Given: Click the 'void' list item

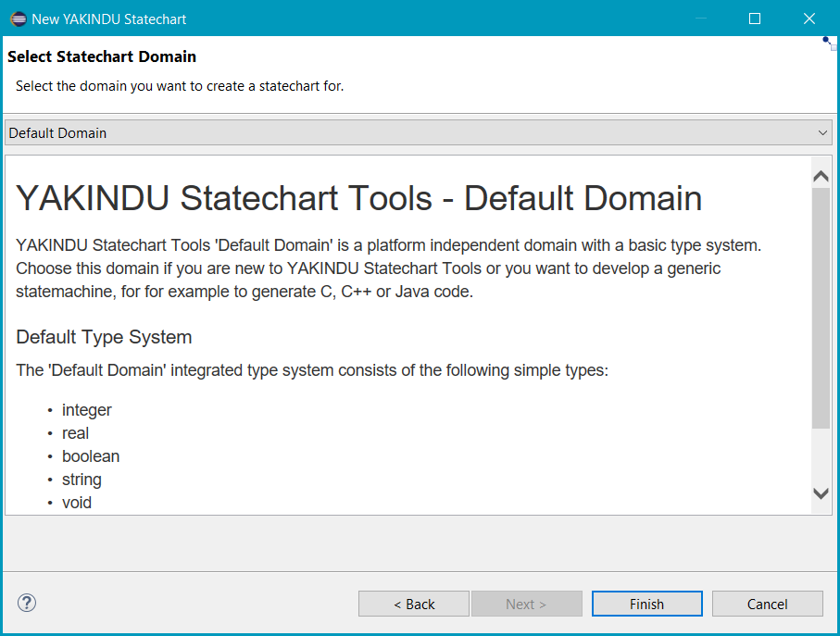Looking at the screenshot, I should click(x=77, y=503).
